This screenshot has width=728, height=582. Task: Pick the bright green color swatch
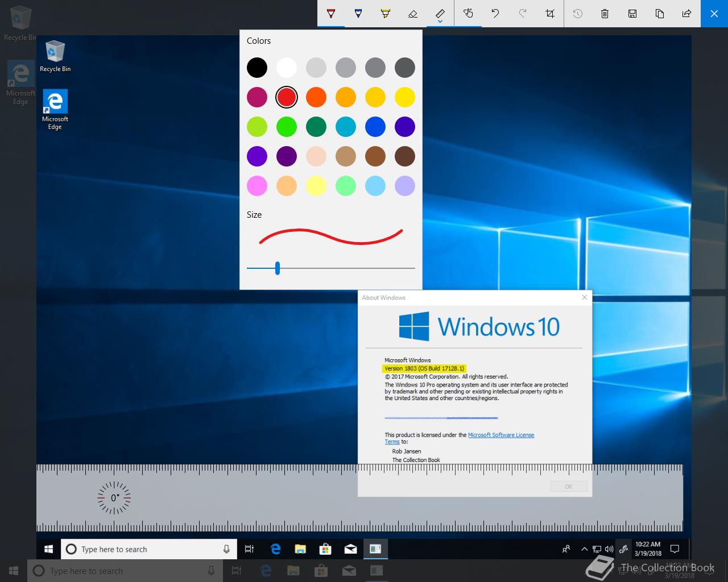tap(287, 127)
